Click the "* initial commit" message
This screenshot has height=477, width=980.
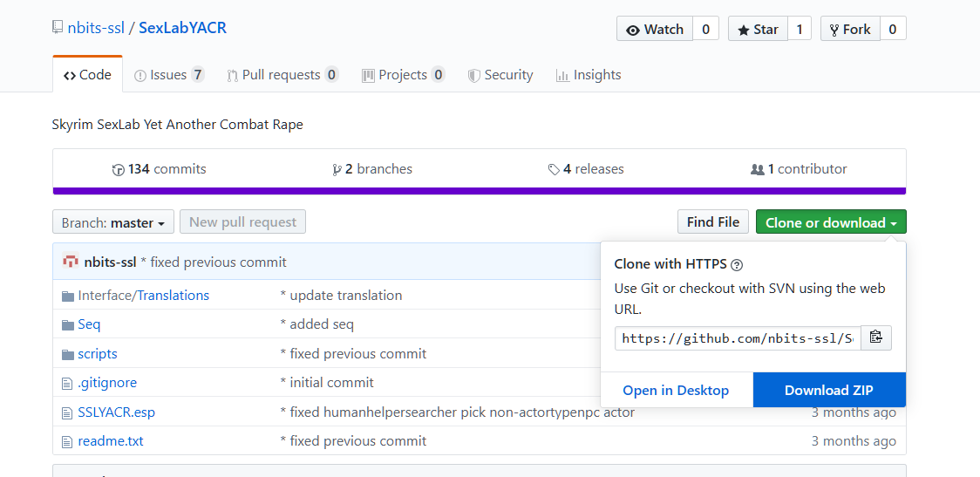pos(327,383)
